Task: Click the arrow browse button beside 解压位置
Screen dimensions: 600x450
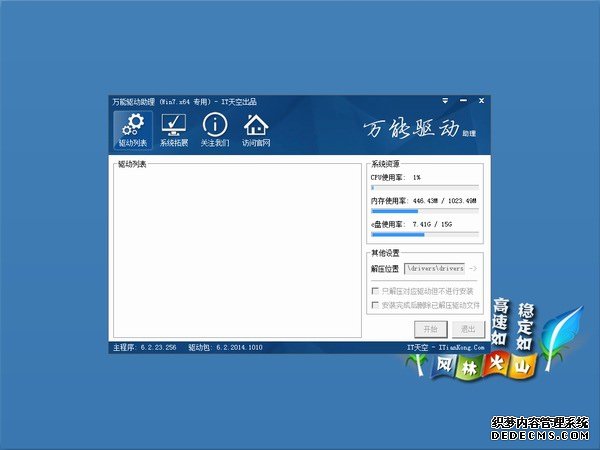Action: 473,269
